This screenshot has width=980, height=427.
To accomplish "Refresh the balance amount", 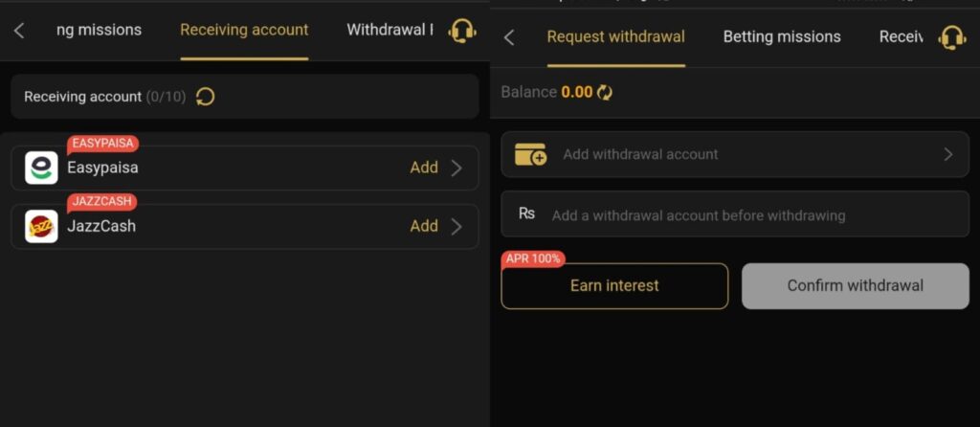I will 605,93.
